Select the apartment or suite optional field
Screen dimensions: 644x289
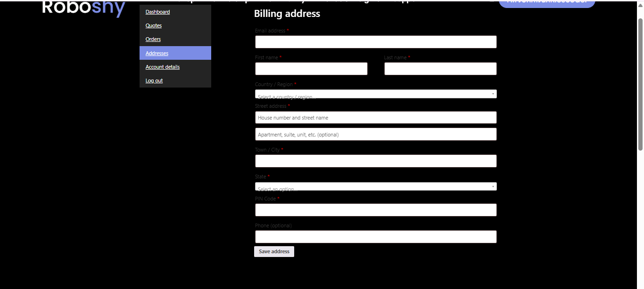(x=376, y=134)
